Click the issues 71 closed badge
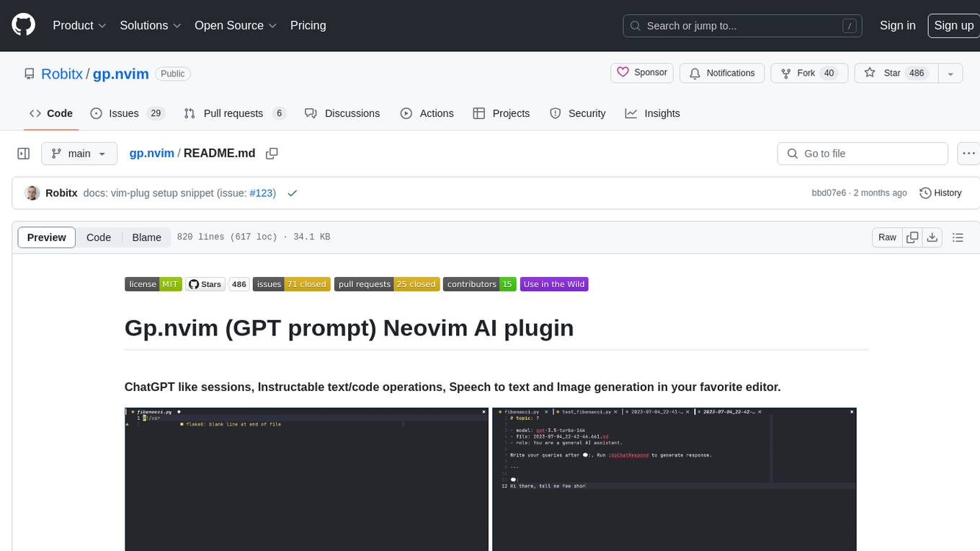The height and width of the screenshot is (551, 980). (x=292, y=284)
